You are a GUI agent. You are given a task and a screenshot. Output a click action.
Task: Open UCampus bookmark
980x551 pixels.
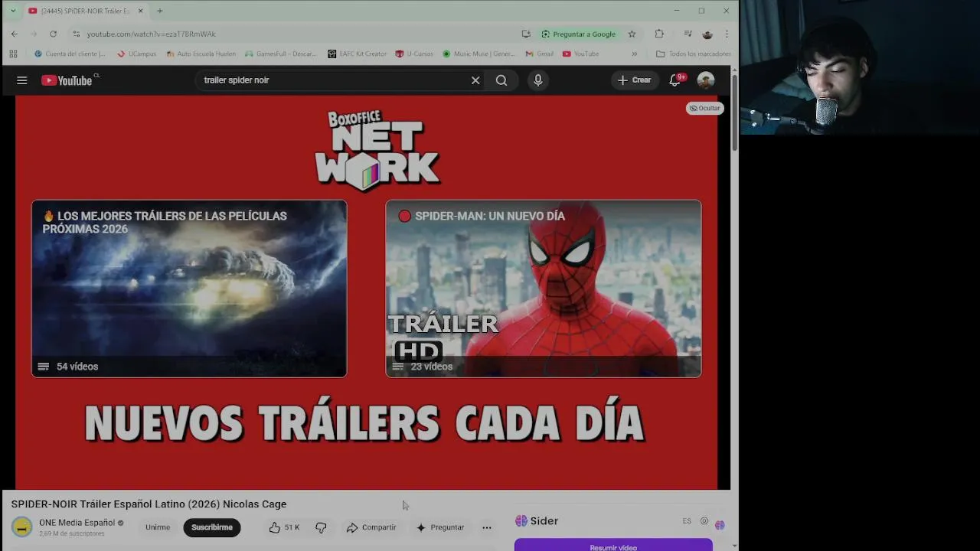click(136, 54)
